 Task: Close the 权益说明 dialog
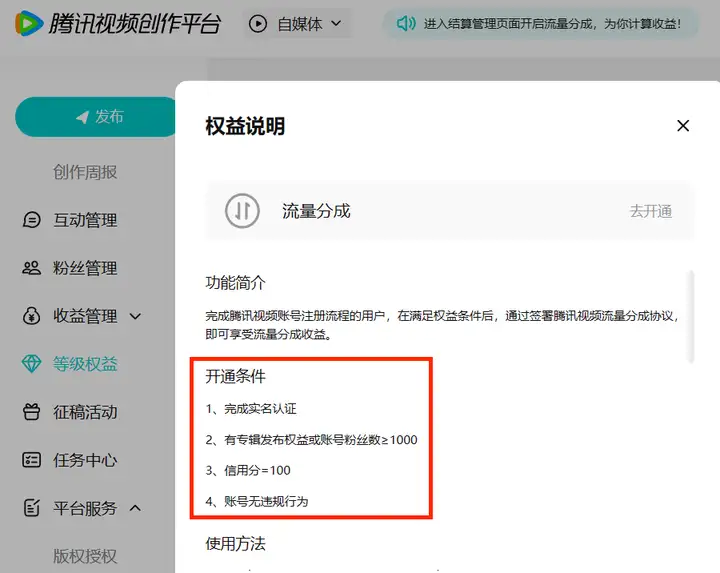point(683,125)
